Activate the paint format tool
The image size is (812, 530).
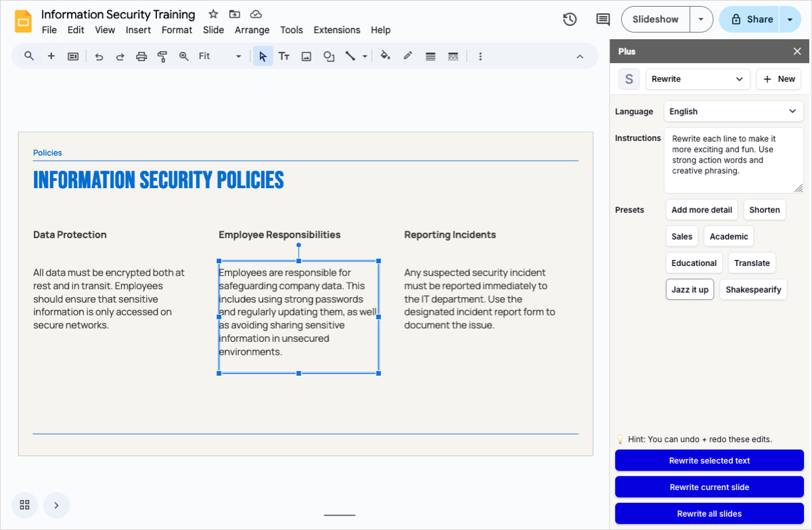(162, 56)
